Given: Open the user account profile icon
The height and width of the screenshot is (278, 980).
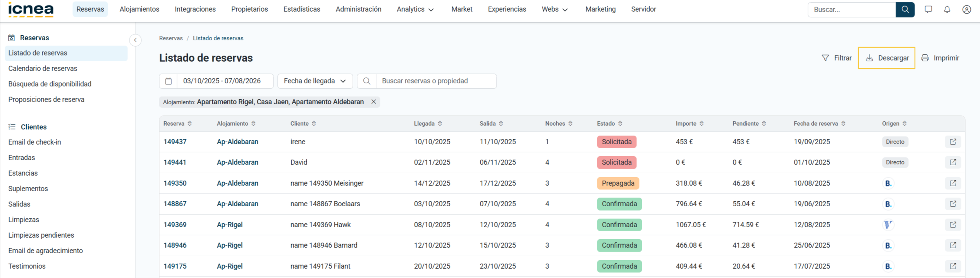Looking at the screenshot, I should (x=967, y=9).
